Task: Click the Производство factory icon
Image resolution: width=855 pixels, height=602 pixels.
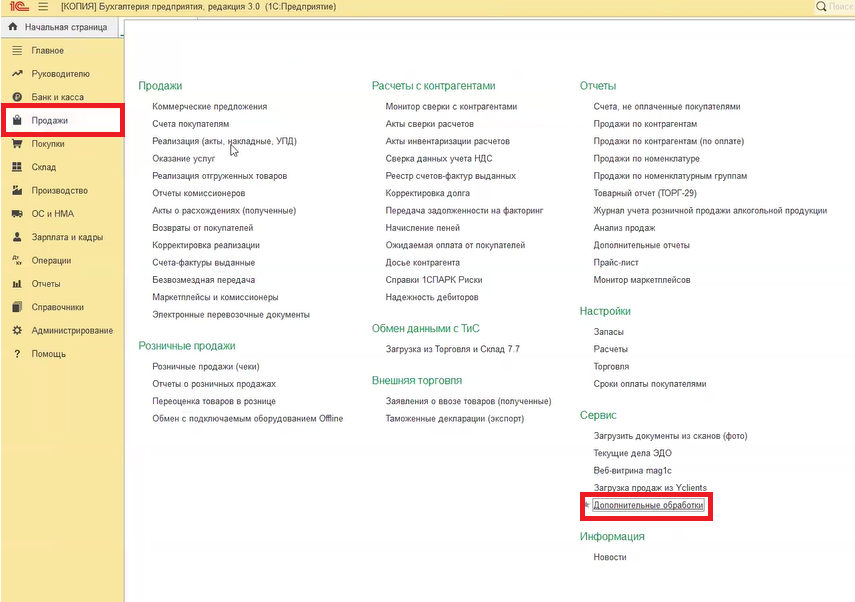Action: click(17, 190)
